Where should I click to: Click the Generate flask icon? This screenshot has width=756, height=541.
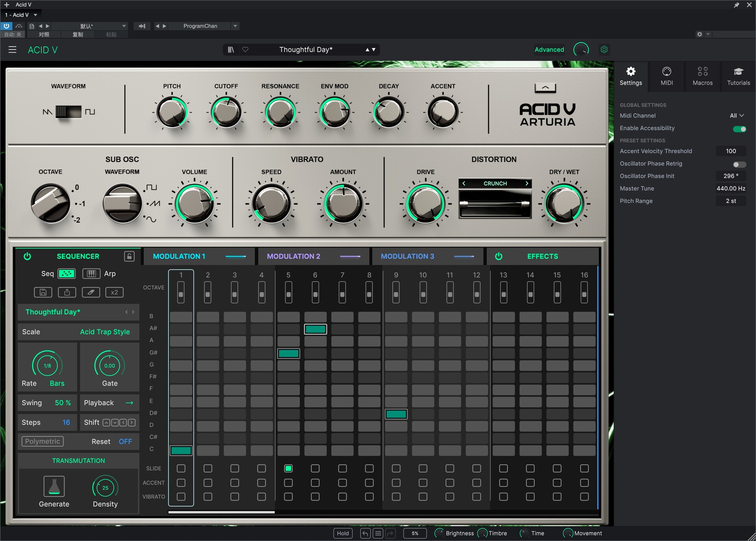tap(54, 486)
